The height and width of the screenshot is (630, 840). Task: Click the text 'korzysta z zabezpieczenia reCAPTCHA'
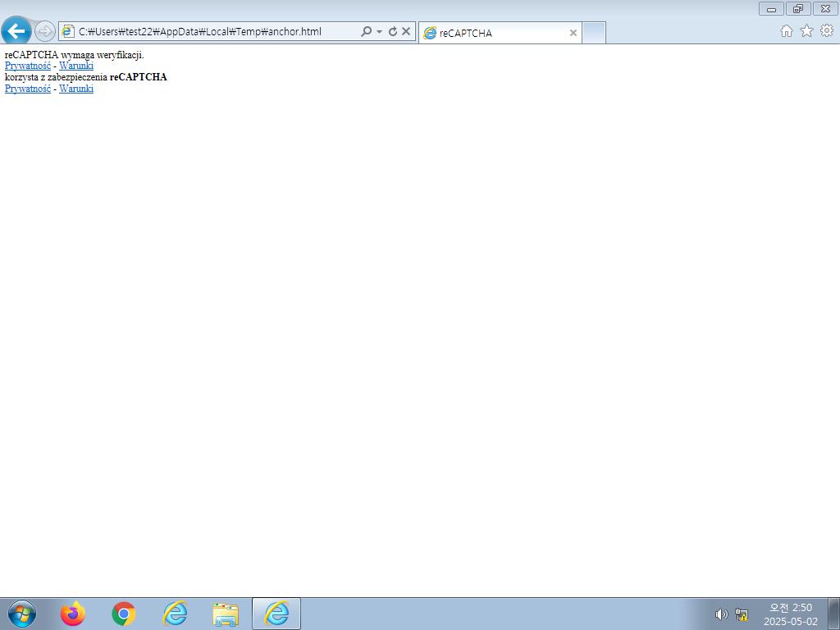[x=85, y=77]
